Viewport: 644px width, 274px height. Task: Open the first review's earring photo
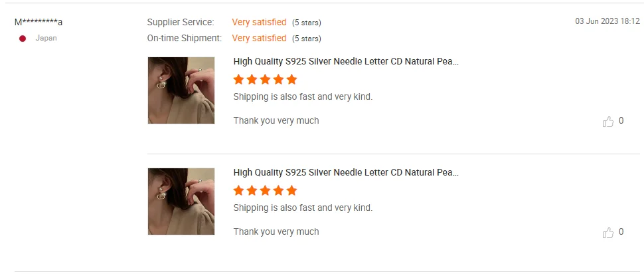tap(181, 90)
